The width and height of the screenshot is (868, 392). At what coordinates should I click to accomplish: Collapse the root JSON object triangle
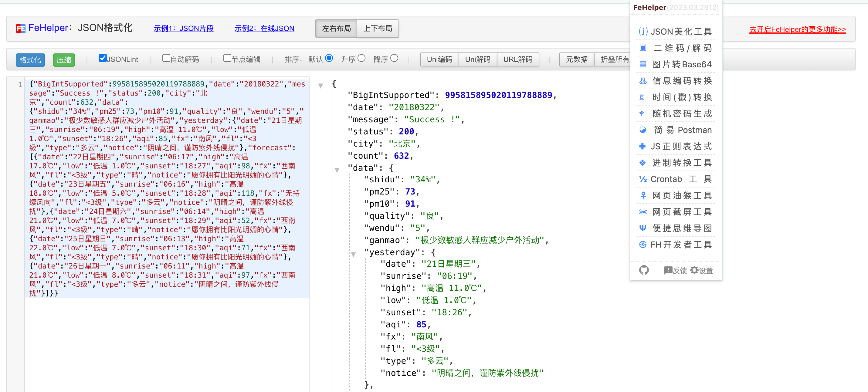pyautogui.click(x=321, y=86)
